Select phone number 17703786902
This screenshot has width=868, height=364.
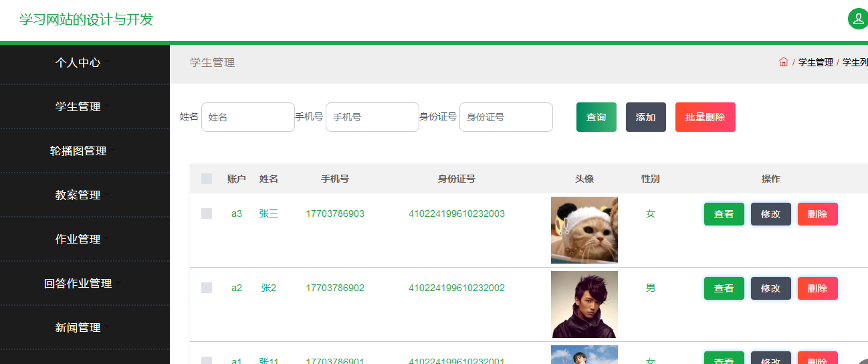[335, 288]
